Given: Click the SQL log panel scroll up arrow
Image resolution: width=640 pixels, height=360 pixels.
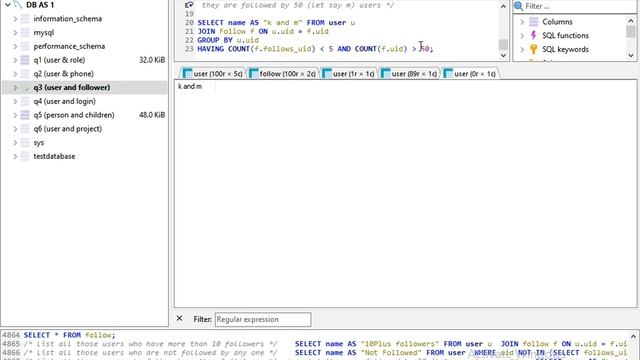Looking at the screenshot, I should tap(633, 336).
